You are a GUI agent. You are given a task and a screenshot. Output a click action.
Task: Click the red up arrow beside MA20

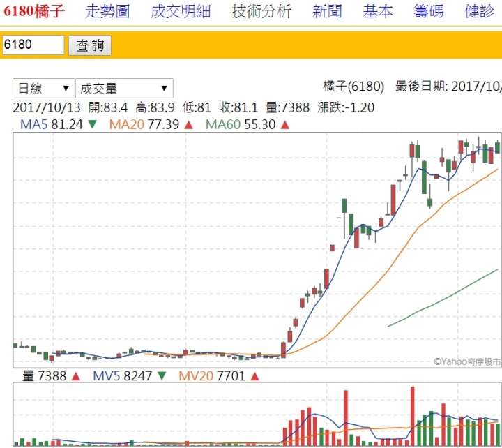coord(189,125)
